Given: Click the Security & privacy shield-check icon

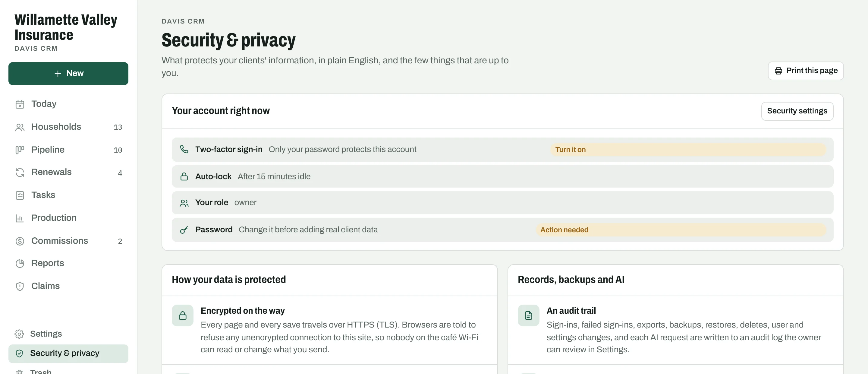Looking at the screenshot, I should 19,353.
